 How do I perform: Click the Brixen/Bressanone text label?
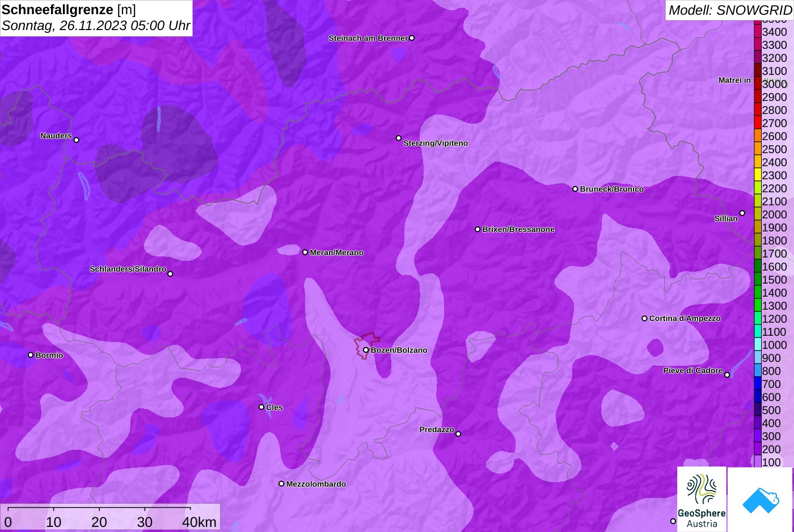coord(518,229)
